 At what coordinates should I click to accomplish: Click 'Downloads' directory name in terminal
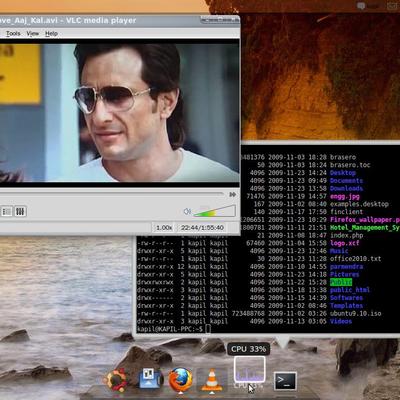346,188
